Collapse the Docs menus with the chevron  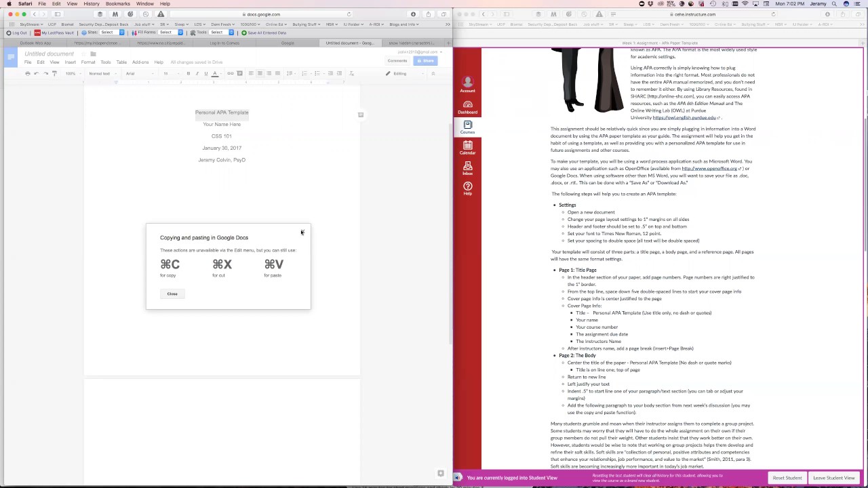433,73
